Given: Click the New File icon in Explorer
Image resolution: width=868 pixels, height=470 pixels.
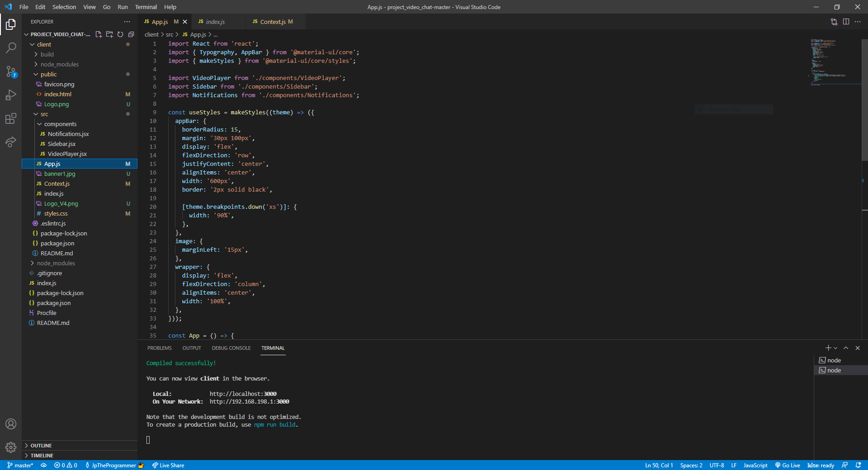Looking at the screenshot, I should pyautogui.click(x=99, y=34).
